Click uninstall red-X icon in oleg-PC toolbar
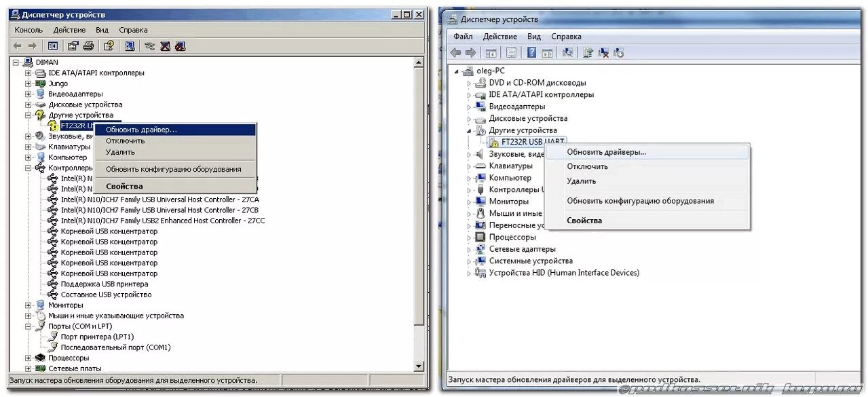The width and height of the screenshot is (868, 397). pyautogui.click(x=603, y=52)
